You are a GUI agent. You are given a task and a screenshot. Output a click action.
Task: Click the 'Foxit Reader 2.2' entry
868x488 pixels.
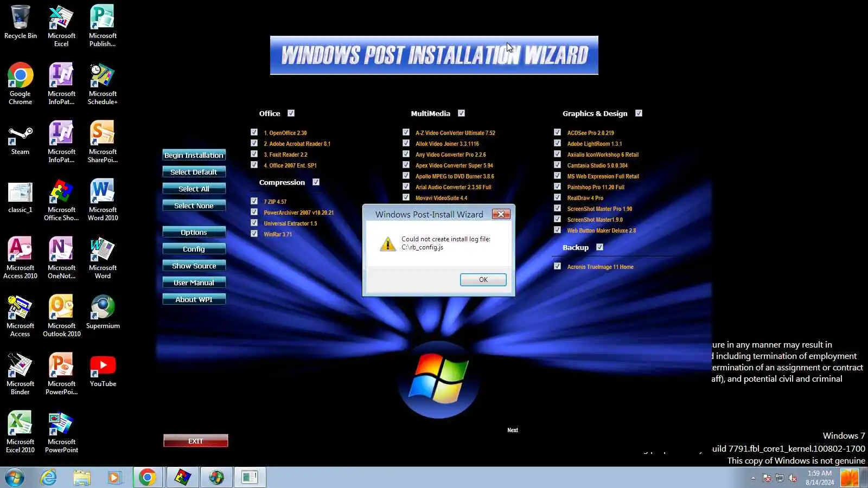point(285,155)
